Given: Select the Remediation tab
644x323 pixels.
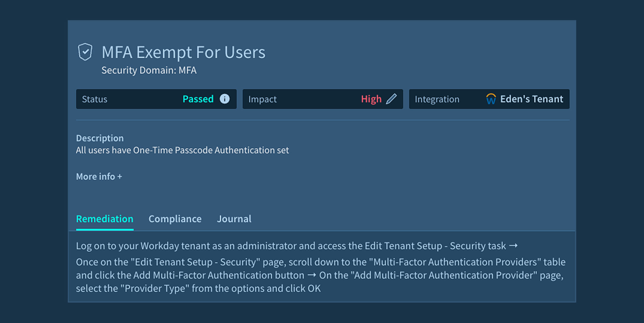Looking at the screenshot, I should (x=105, y=219).
